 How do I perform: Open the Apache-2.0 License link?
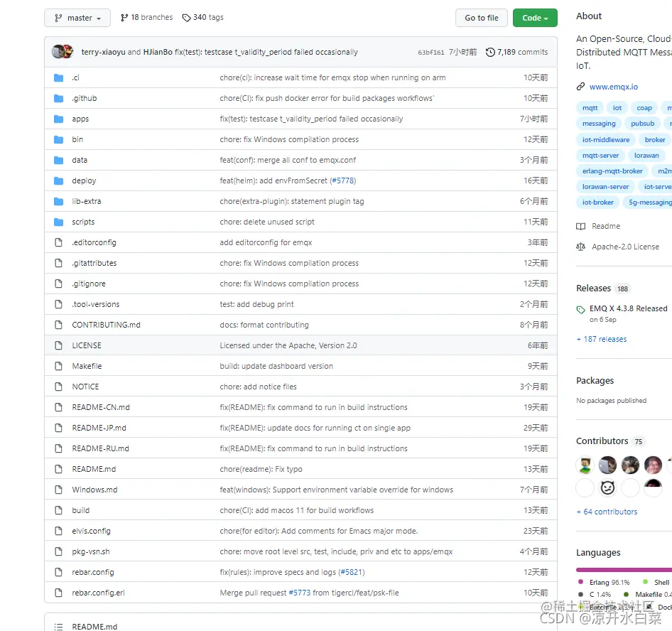tap(625, 247)
